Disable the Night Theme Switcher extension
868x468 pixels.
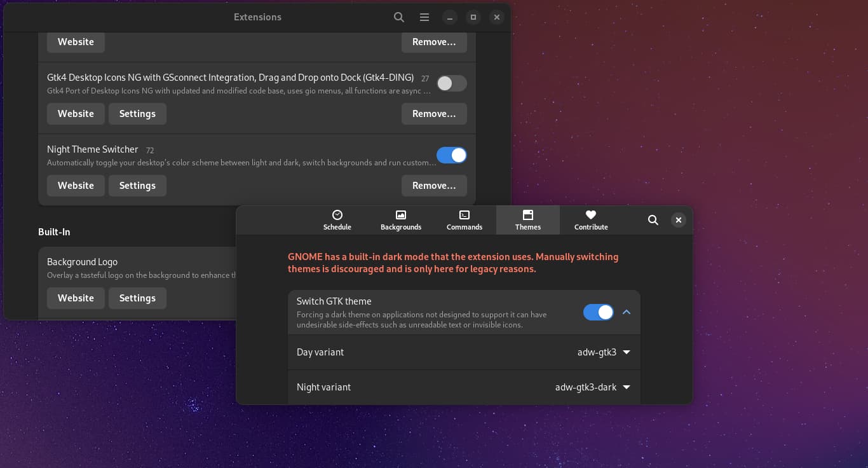pyautogui.click(x=451, y=155)
